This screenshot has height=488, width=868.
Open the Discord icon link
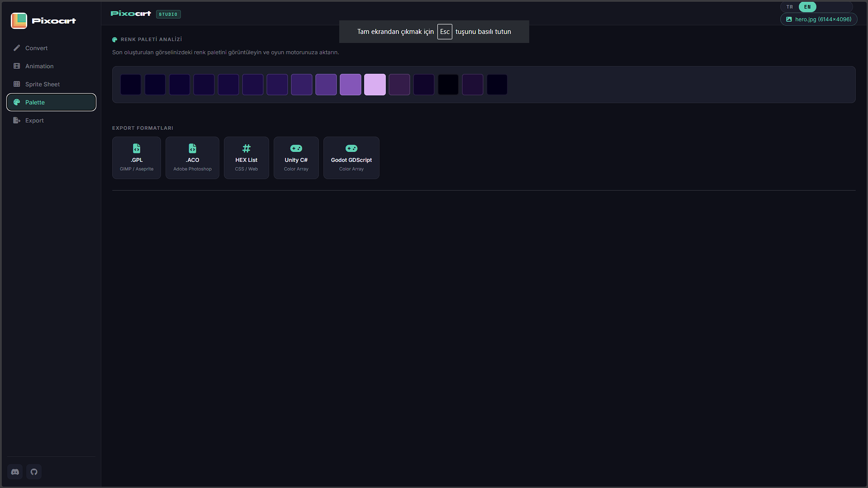[15, 472]
